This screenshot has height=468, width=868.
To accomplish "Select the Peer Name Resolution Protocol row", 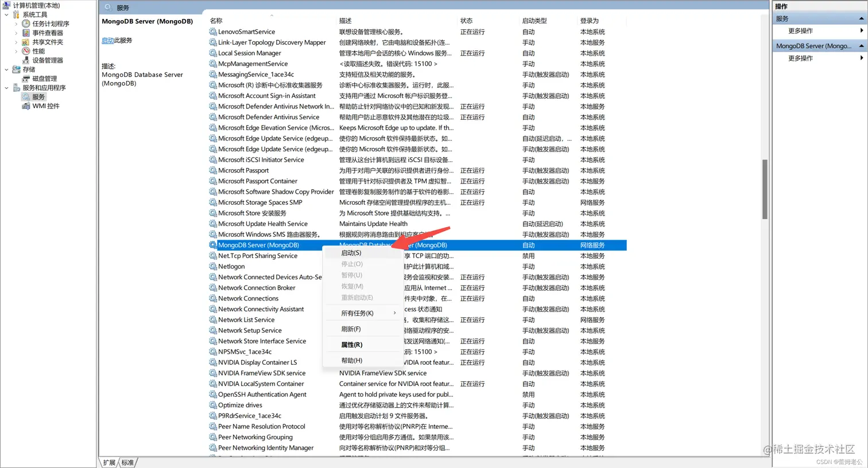I will [417, 426].
